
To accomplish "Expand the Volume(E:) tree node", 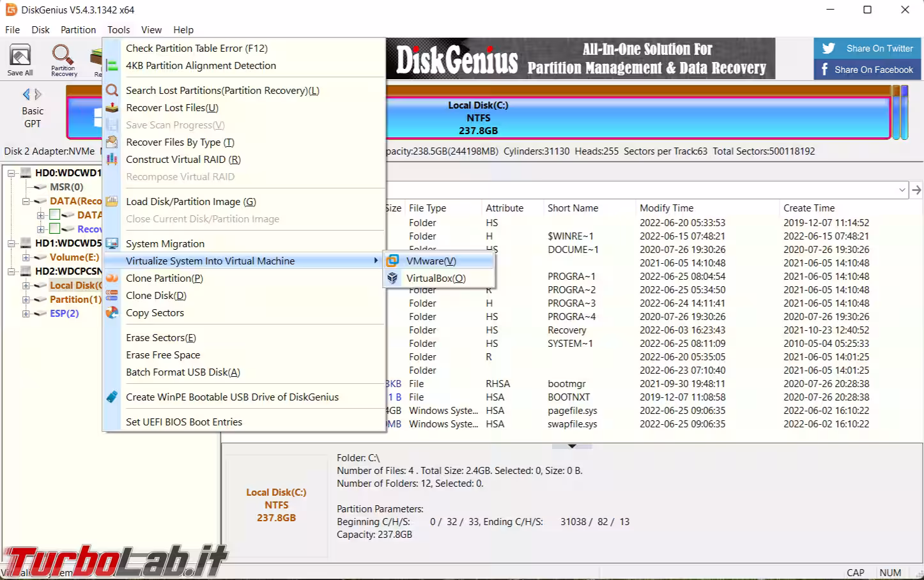I will (26, 257).
